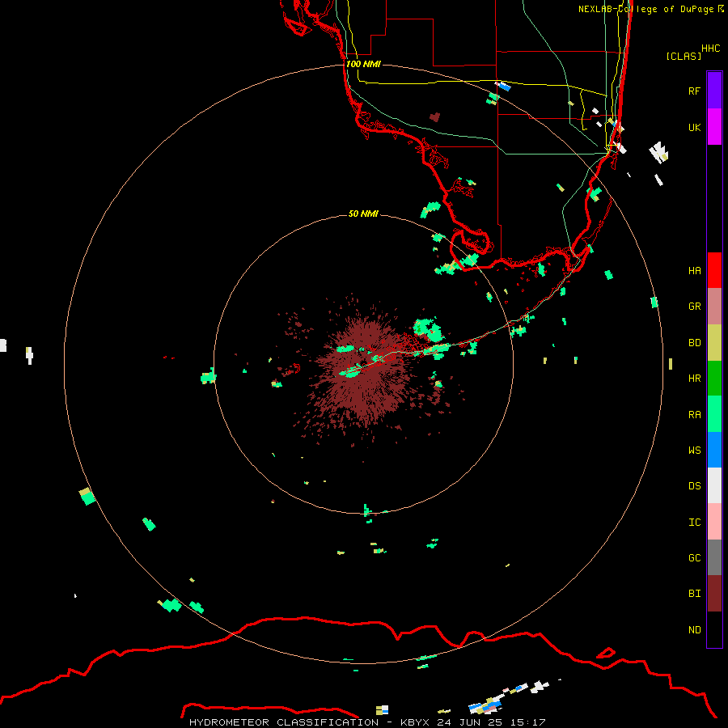Click the GC gray legend swatch

click(x=714, y=557)
